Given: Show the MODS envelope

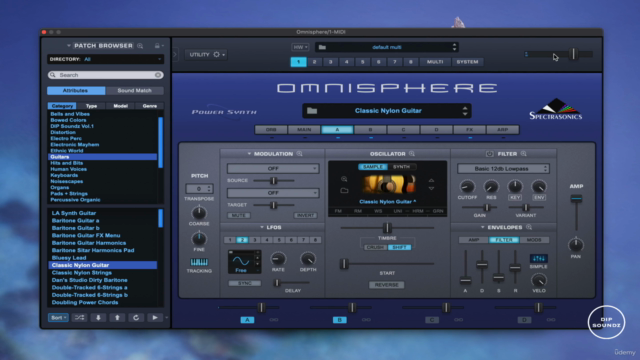Looking at the screenshot, I should [534, 240].
